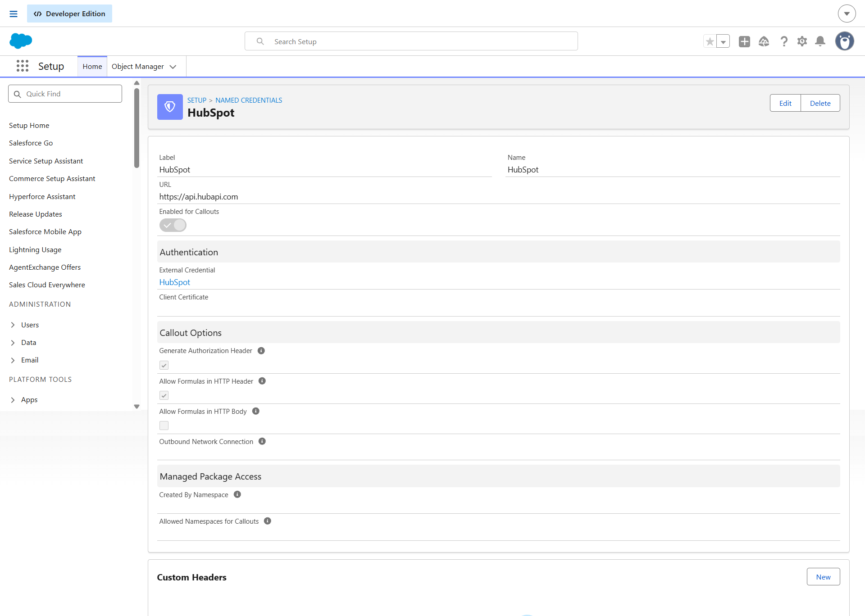865x616 pixels.
Task: Switch to the Object Manager tab
Action: 138,67
